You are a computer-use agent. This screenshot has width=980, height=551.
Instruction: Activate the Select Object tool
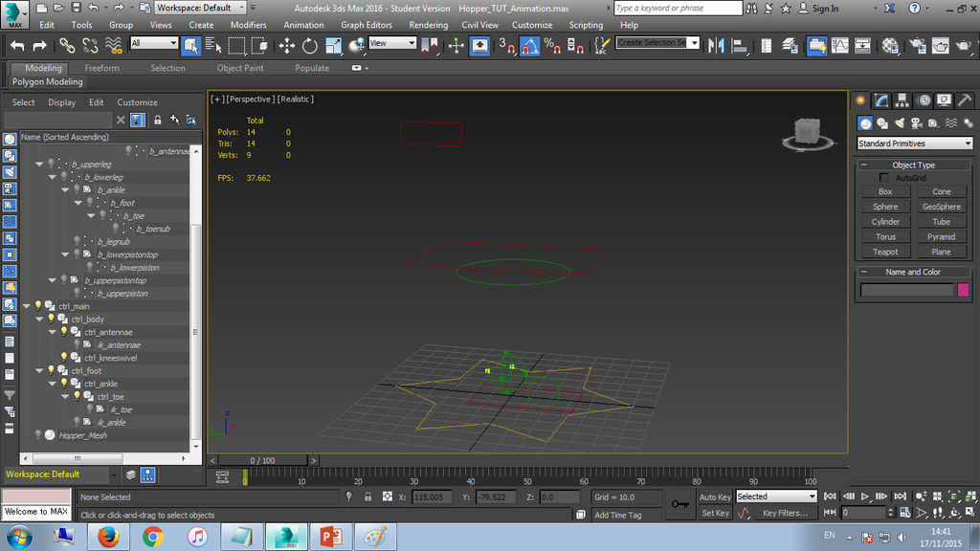click(x=190, y=46)
